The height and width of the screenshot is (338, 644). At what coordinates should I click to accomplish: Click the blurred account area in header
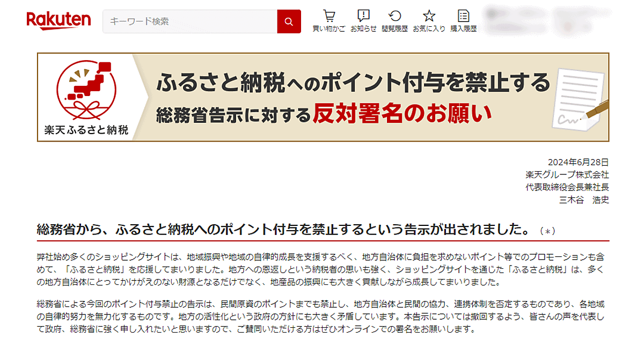point(558,21)
